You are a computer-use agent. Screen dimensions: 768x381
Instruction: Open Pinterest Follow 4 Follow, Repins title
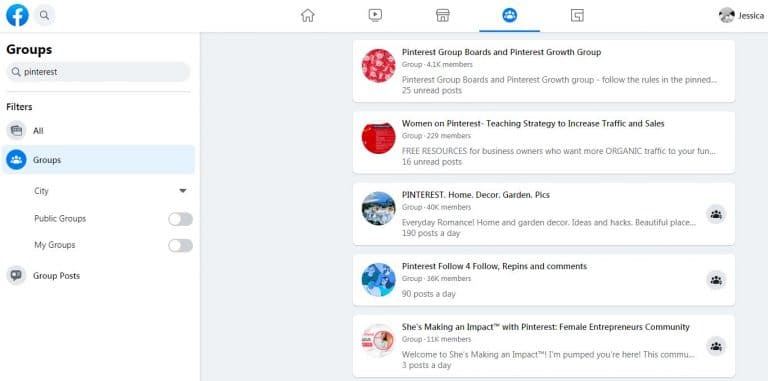[x=494, y=266]
